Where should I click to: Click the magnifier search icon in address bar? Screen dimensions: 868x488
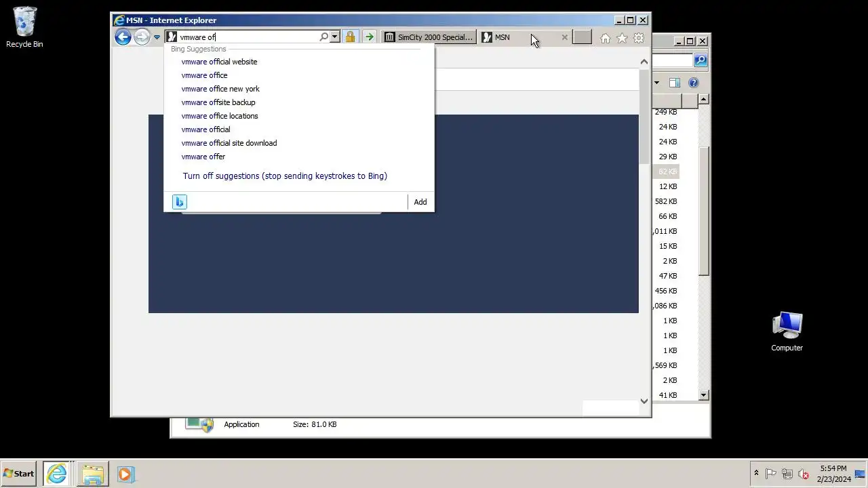(323, 37)
